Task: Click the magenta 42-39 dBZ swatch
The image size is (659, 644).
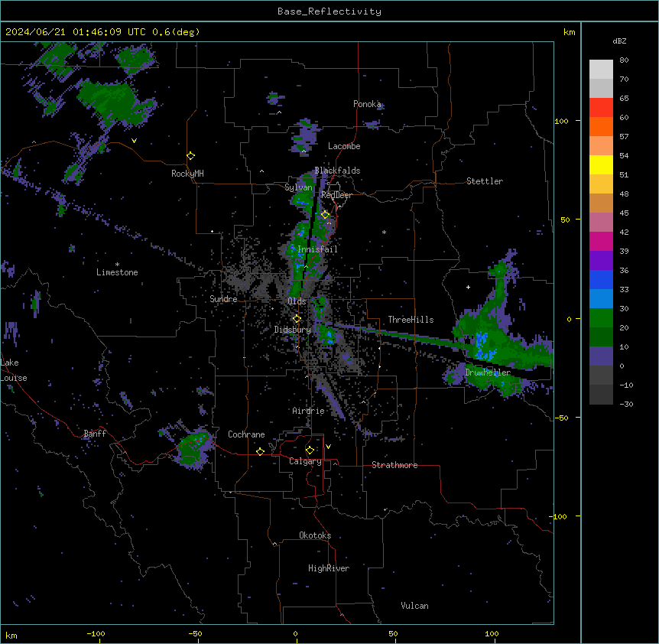Action: point(601,241)
